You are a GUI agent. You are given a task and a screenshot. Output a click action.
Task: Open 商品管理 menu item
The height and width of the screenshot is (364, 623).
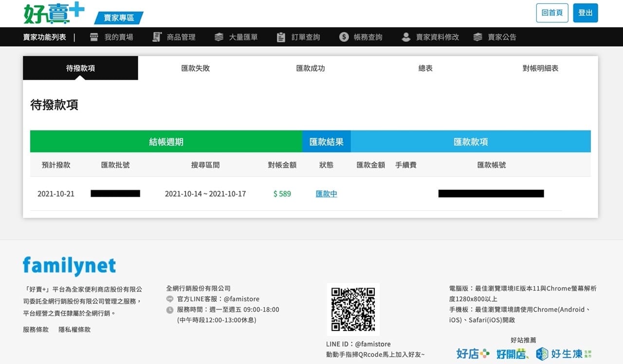coord(181,37)
